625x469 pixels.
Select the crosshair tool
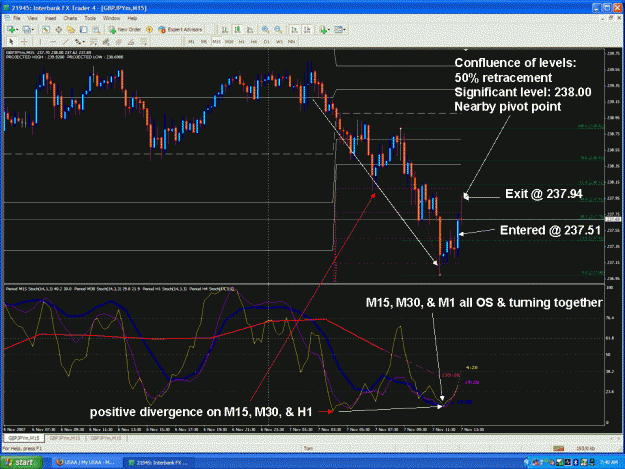point(24,41)
